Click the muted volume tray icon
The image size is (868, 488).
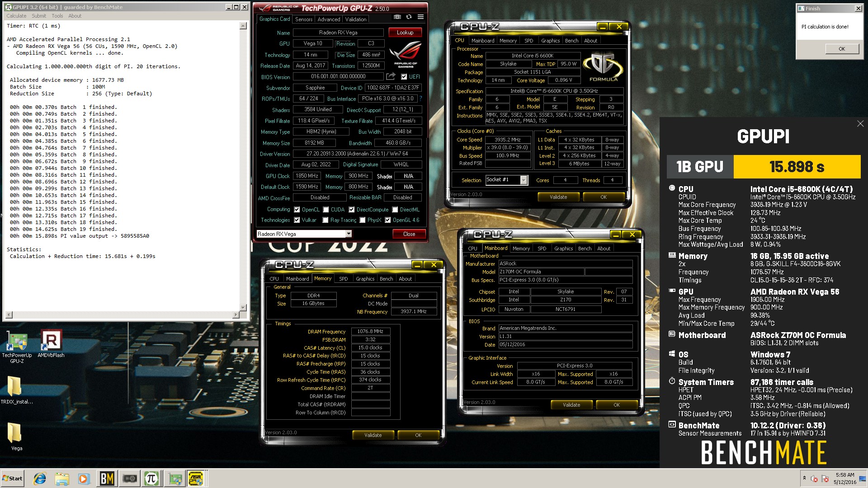[x=814, y=479]
